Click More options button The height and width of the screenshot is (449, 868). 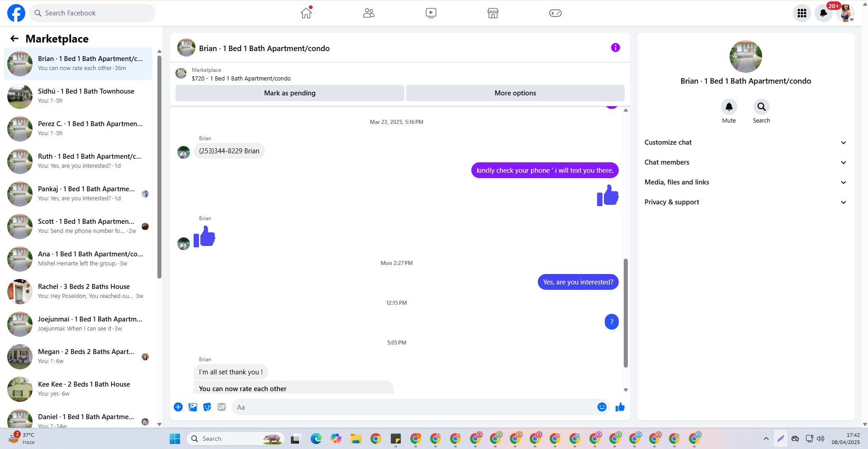click(x=515, y=93)
